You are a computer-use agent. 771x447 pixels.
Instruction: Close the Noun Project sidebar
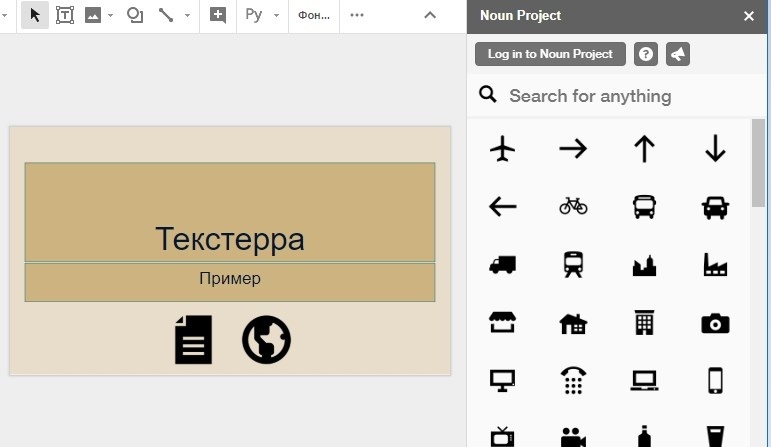(x=749, y=16)
